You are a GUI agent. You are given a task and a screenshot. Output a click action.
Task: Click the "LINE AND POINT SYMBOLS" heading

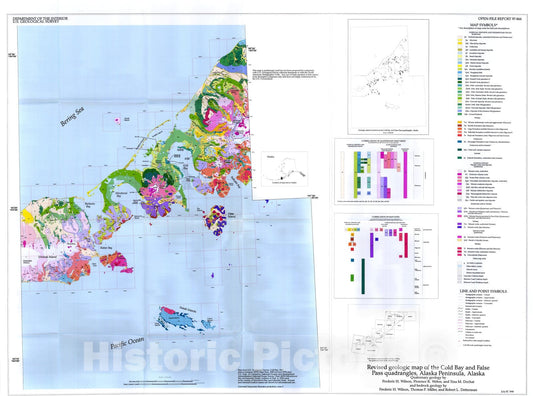(483, 291)
